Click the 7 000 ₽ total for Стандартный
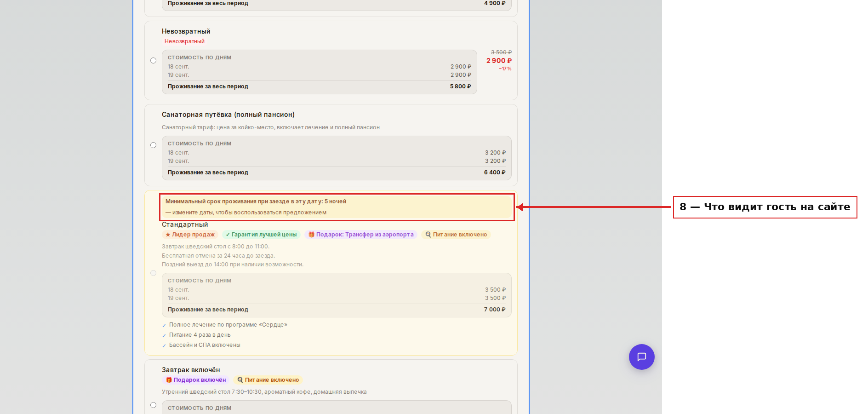Viewport: 868px width, 414px height. (x=495, y=310)
